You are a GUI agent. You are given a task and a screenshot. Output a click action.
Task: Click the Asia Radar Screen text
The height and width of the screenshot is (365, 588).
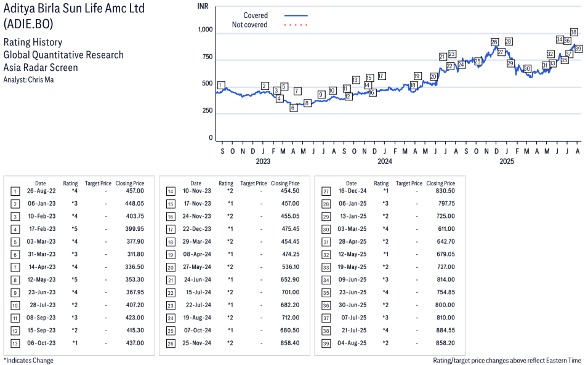(x=41, y=68)
